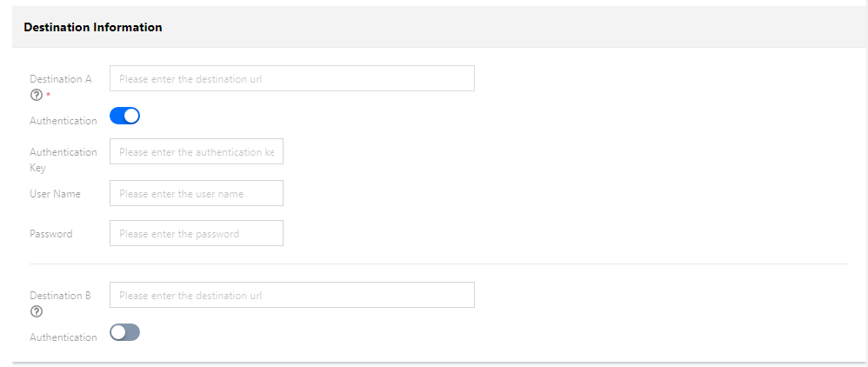This screenshot has width=868, height=367.
Task: Click the Destination B label text
Action: [x=60, y=295]
